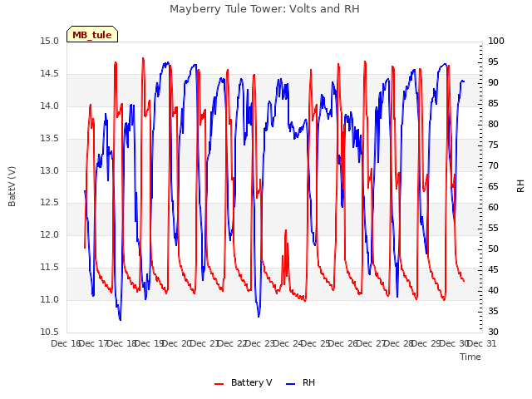This screenshot has width=532, height=399.
Task: Click the 15.0 tick on the left axis
Action: coord(50,42)
